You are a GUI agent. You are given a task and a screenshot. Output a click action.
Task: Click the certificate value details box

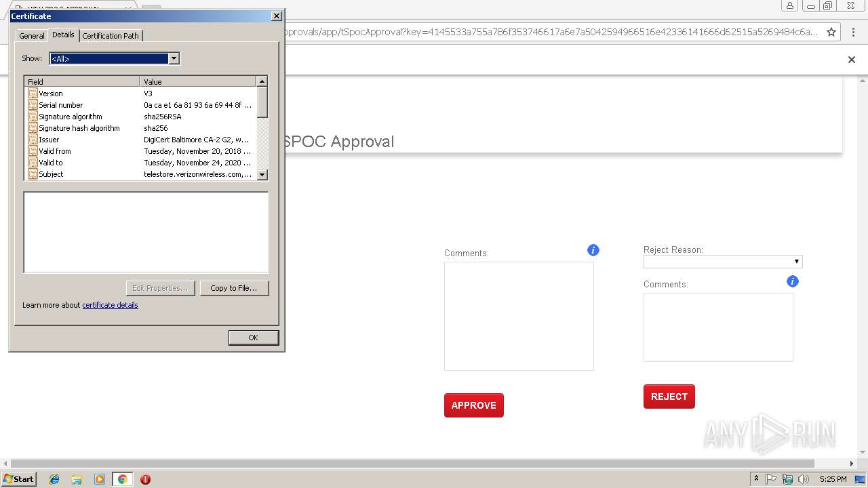(146, 232)
